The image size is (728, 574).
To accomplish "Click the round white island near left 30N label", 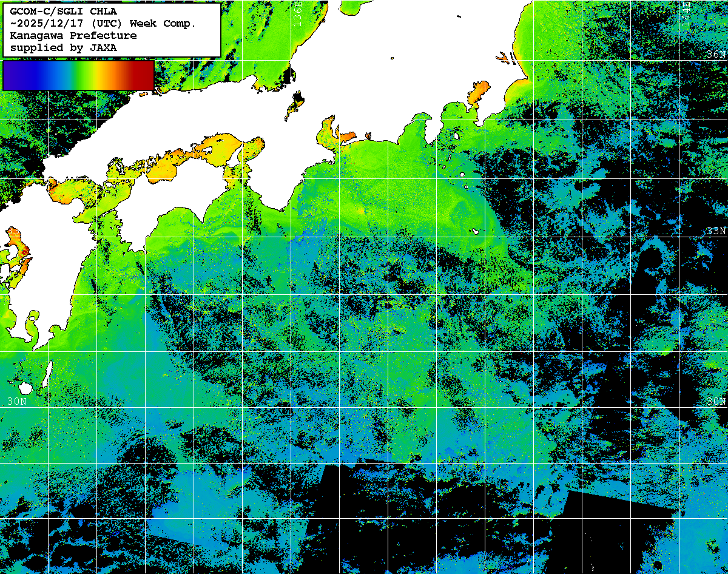I will 25,388.
